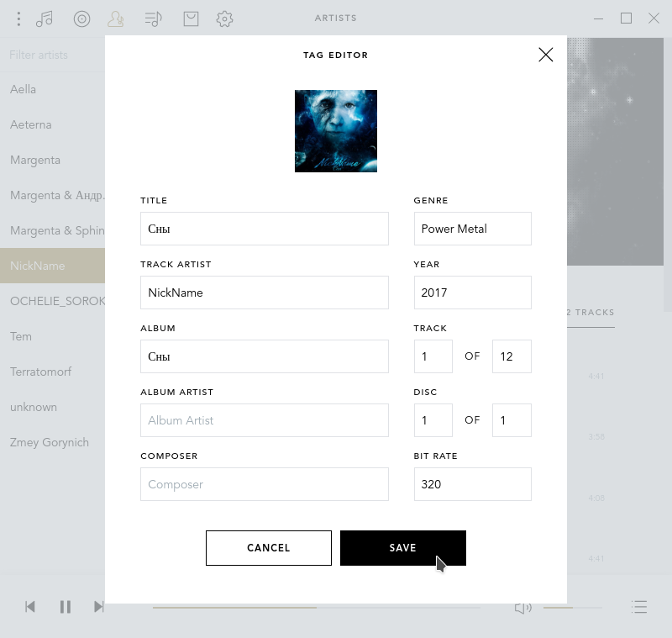Select artist Zmey Gorynich in the list
672x638 pixels.
tap(52, 442)
